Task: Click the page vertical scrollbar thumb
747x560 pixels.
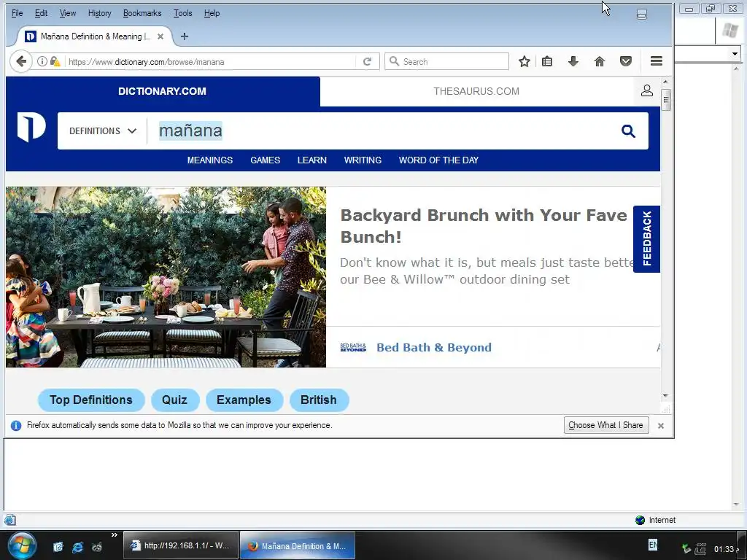Action: [x=666, y=100]
